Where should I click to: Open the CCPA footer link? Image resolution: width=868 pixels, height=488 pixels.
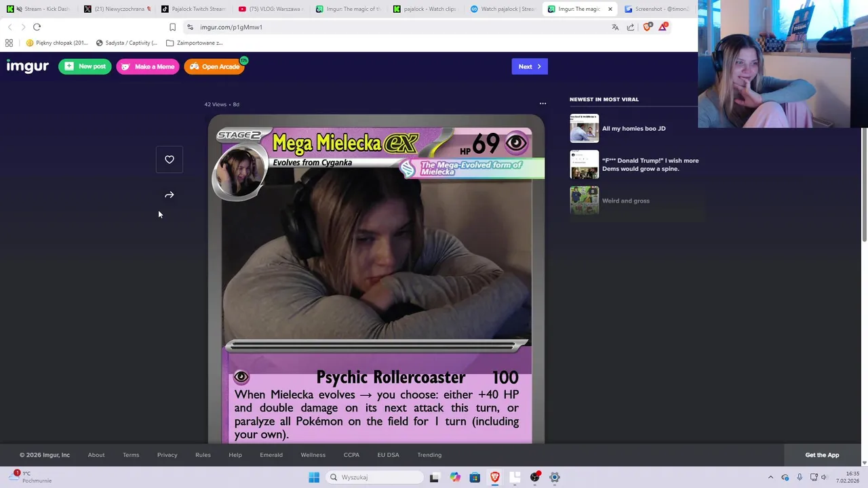(351, 455)
